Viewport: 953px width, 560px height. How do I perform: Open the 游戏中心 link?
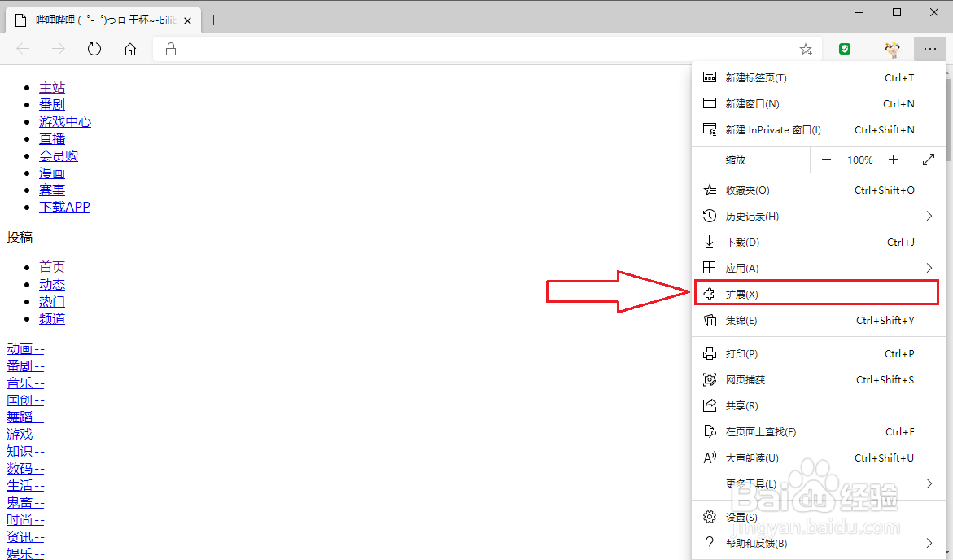click(65, 121)
